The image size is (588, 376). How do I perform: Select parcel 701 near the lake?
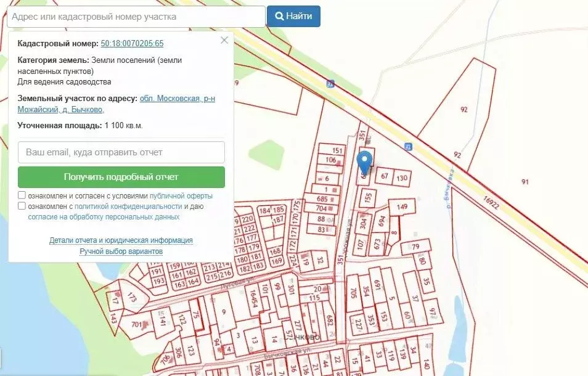[136, 324]
